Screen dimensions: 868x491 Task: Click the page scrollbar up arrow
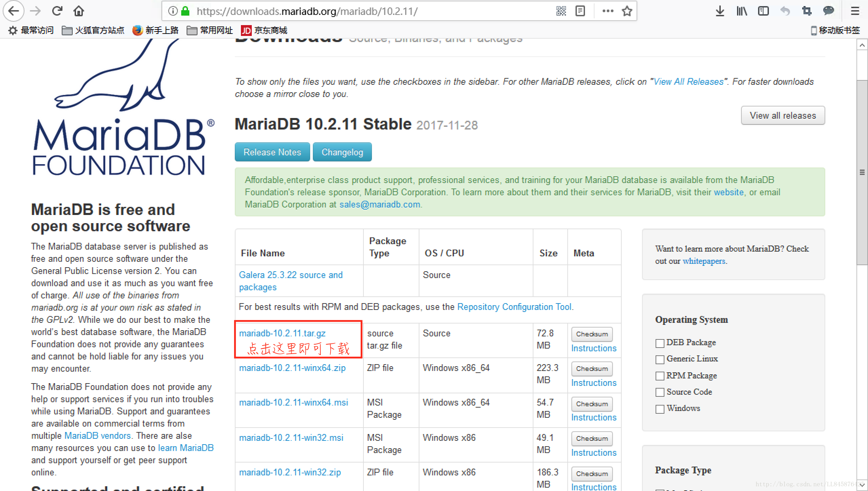click(862, 45)
